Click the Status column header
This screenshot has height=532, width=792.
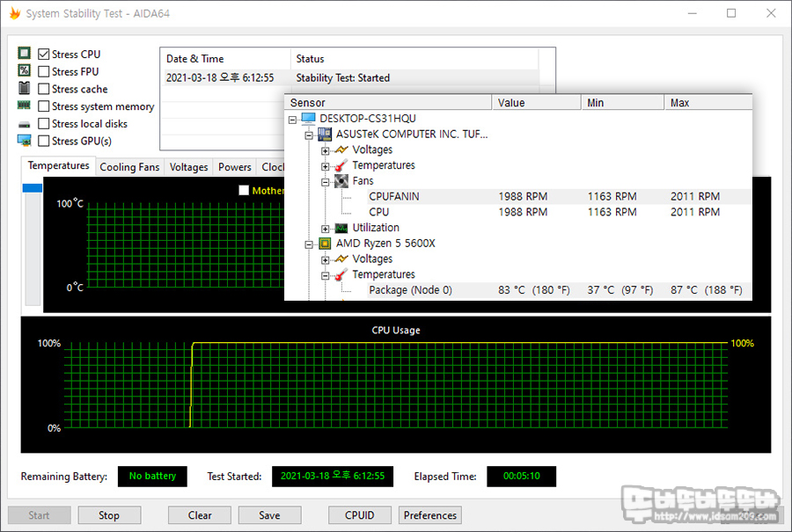(x=414, y=59)
